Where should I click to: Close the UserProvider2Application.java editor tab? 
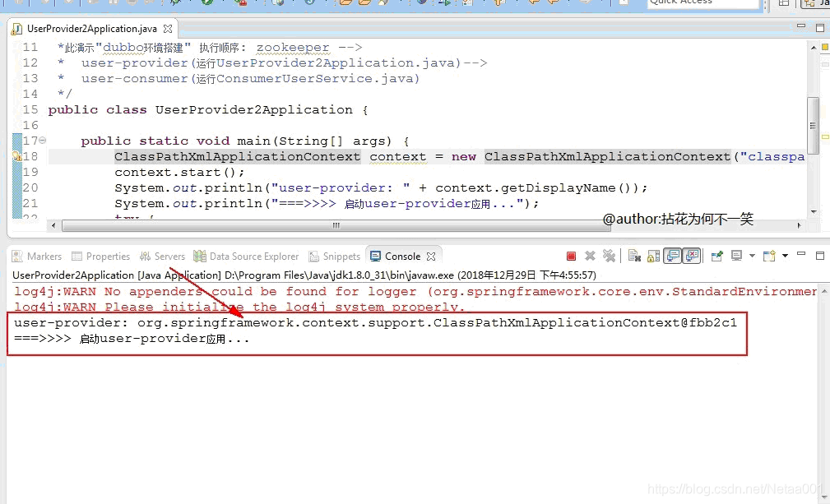168,29
